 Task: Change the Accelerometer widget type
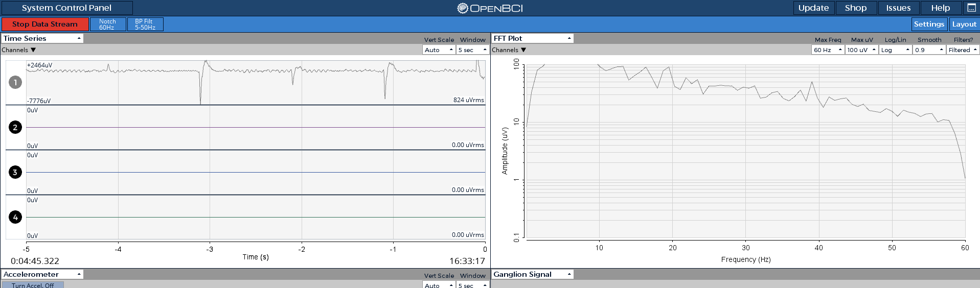point(42,274)
